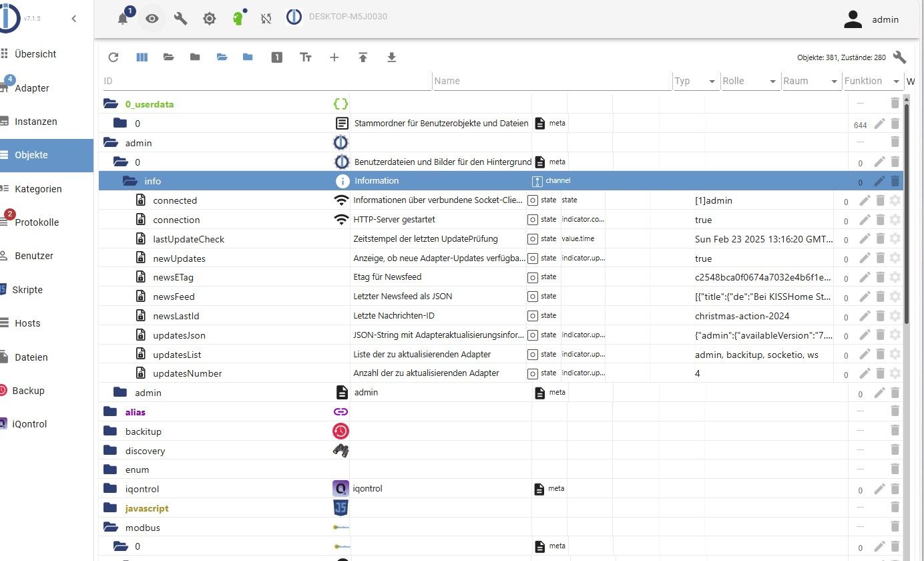The image size is (924, 561).
Task: Click the gear icon in the newsFeed row
Action: (x=895, y=296)
